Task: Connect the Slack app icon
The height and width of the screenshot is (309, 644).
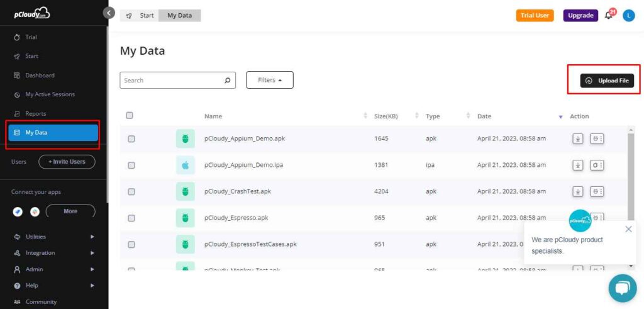Action: point(35,211)
